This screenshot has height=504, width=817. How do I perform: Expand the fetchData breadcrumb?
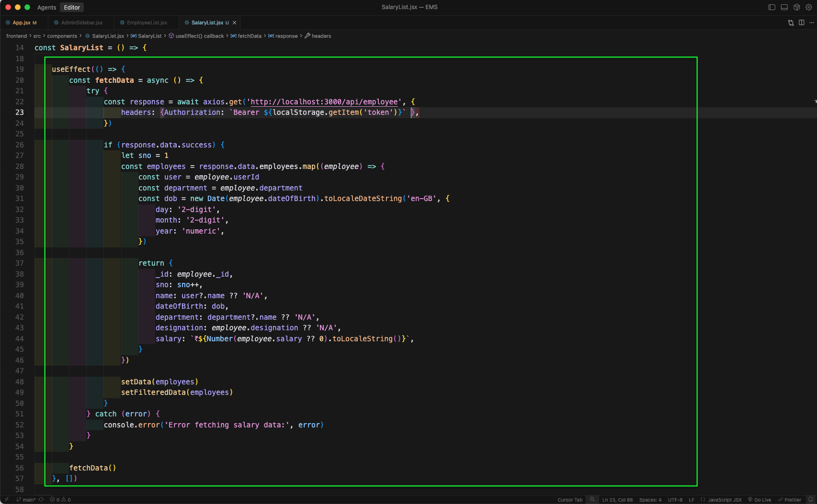[x=250, y=36]
